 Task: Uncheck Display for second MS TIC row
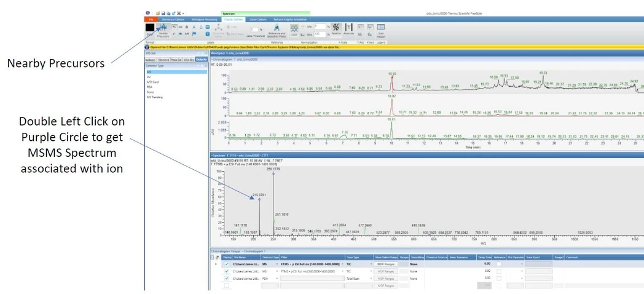pos(227,271)
